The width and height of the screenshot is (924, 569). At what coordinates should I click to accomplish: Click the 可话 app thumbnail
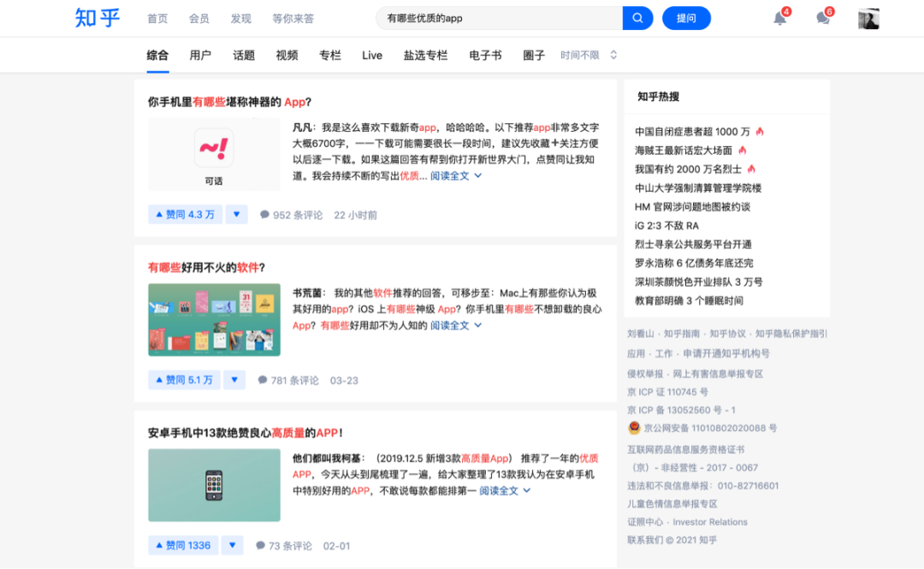214,154
